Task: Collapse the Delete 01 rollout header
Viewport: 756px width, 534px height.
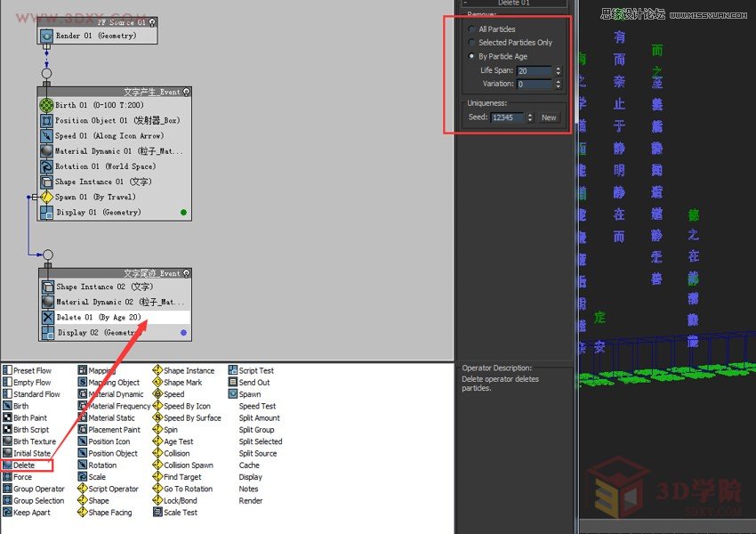Action: click(x=514, y=3)
